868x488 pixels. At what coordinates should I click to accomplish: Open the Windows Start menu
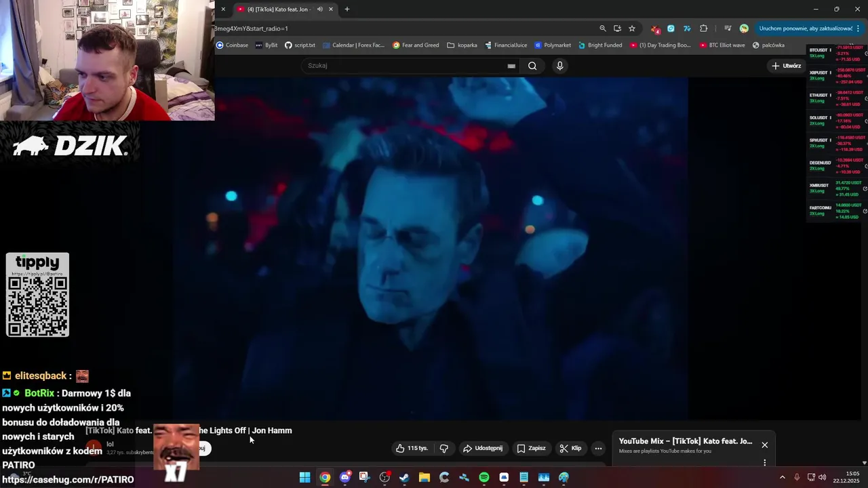(x=305, y=477)
